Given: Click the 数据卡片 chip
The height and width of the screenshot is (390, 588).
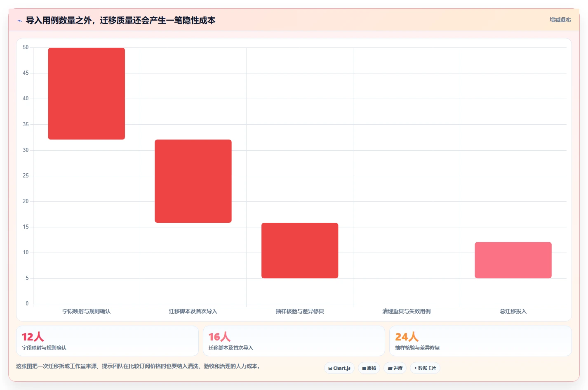Looking at the screenshot, I should (x=425, y=368).
